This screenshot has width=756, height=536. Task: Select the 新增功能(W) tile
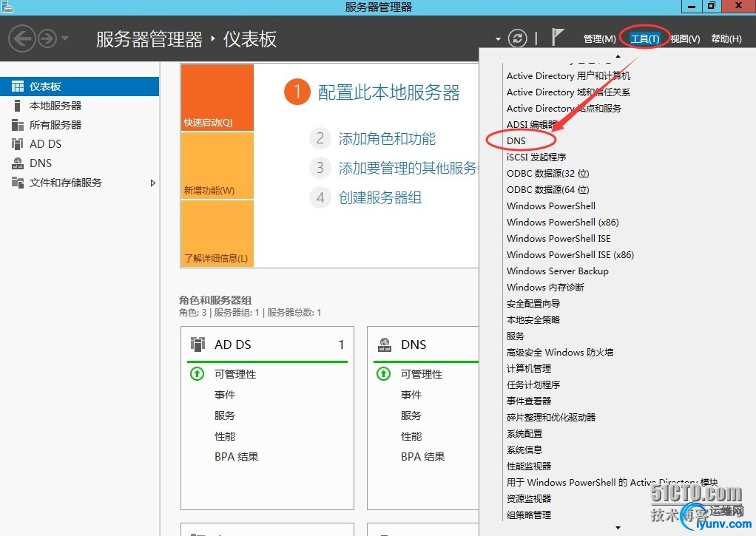[x=217, y=166]
